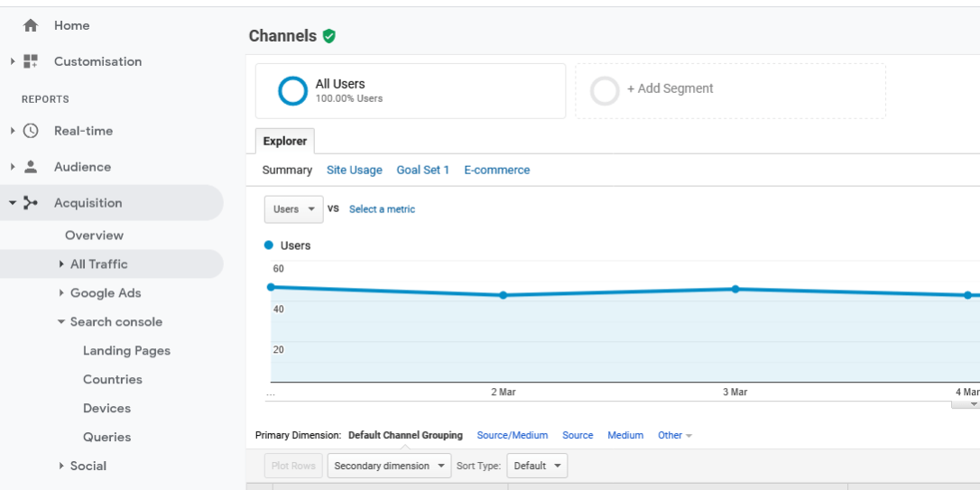Open the Sort Type Default dropdown
980x490 pixels.
[537, 467]
